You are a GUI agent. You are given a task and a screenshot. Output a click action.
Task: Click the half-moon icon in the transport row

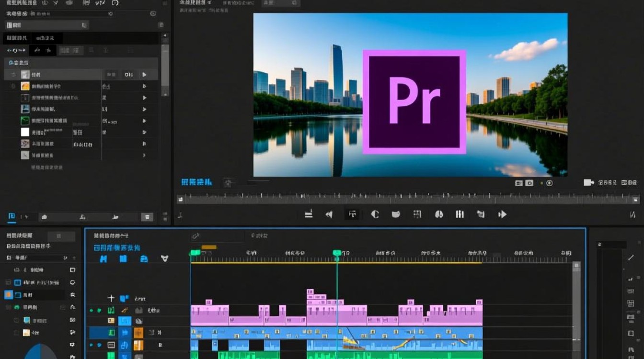tap(375, 214)
